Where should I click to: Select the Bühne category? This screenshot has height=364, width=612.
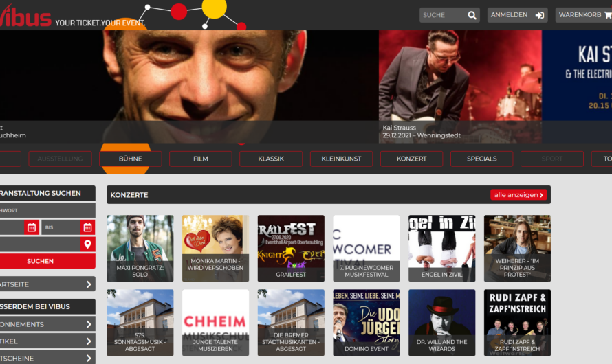[x=131, y=159]
